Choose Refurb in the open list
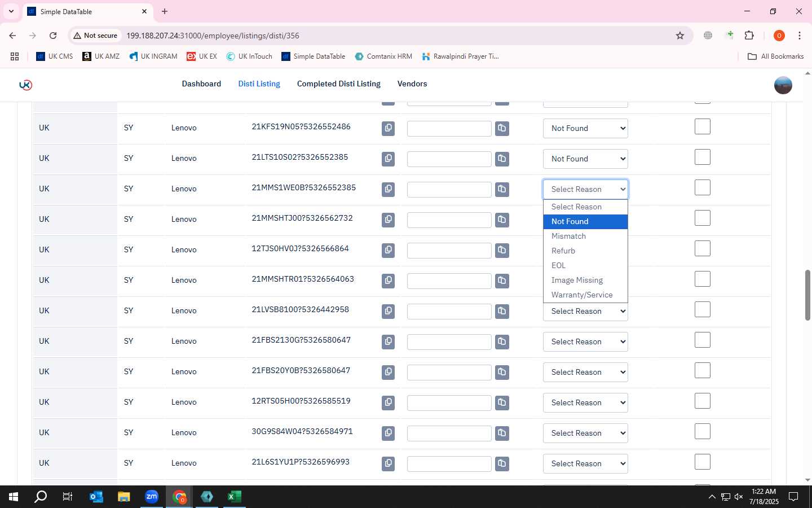This screenshot has width=812, height=508. click(x=585, y=251)
